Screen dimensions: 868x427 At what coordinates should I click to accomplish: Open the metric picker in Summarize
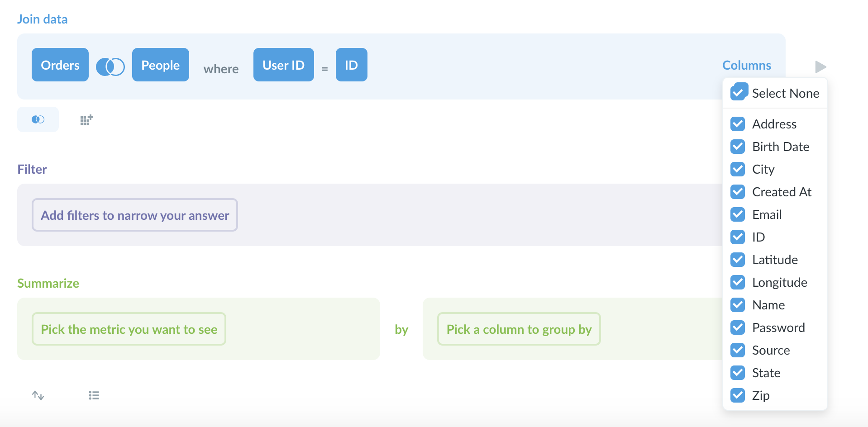(x=129, y=329)
